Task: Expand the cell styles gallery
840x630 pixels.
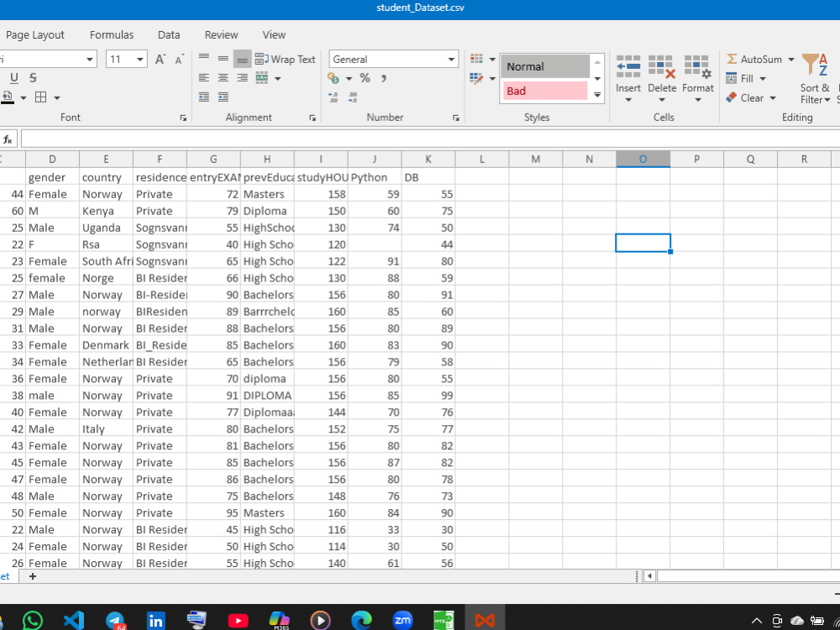Action: (x=597, y=95)
